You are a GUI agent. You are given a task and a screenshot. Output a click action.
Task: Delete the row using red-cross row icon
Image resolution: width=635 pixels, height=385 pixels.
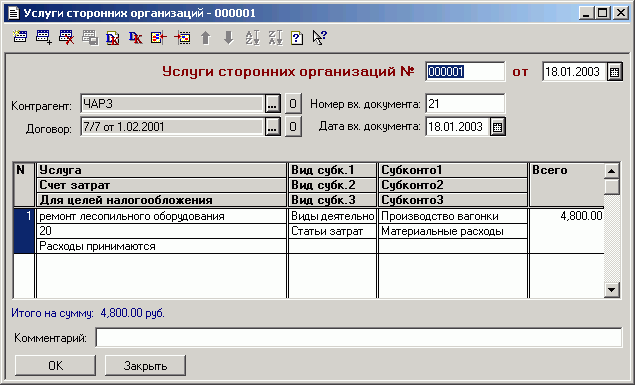(x=66, y=37)
